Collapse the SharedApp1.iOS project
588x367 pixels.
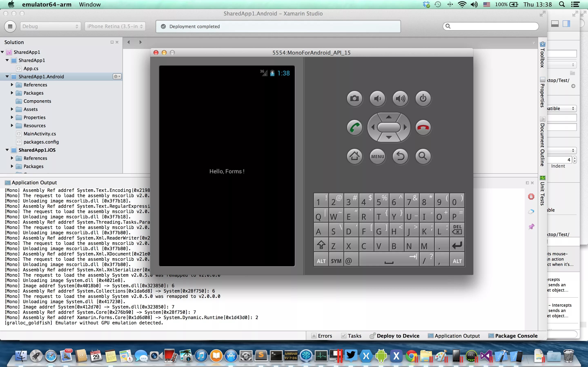[x=7, y=150]
